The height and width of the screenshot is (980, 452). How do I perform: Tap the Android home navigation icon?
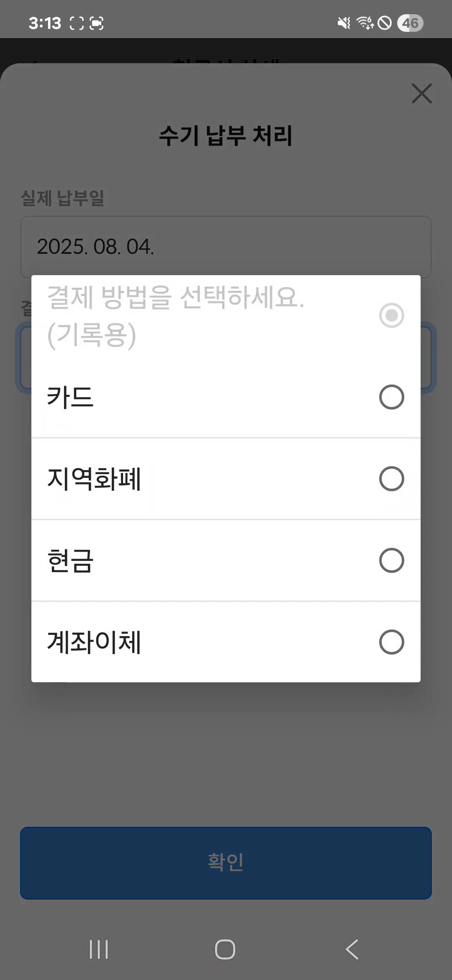pos(225,949)
